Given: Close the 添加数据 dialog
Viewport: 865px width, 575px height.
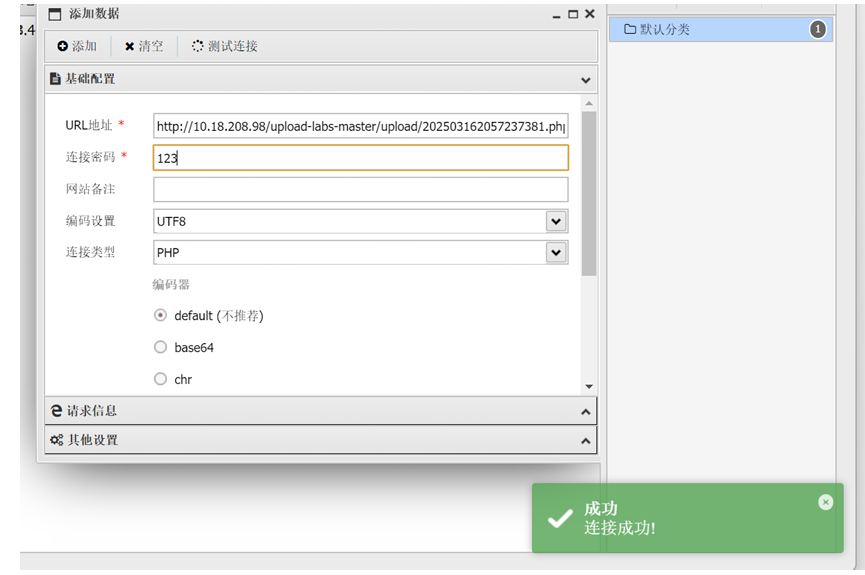Looking at the screenshot, I should (590, 14).
